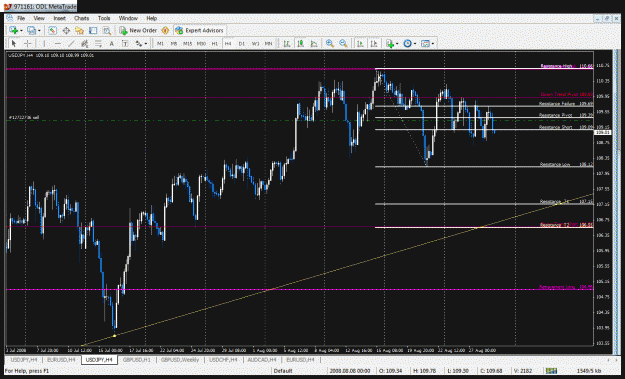Switch chart to W1 timeframe

tap(255, 43)
